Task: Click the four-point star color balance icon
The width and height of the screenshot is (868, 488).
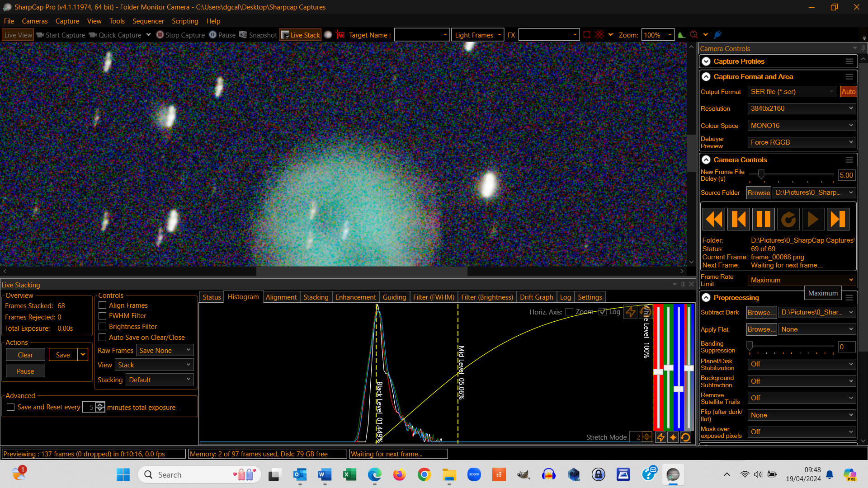Action: pyautogui.click(x=673, y=437)
